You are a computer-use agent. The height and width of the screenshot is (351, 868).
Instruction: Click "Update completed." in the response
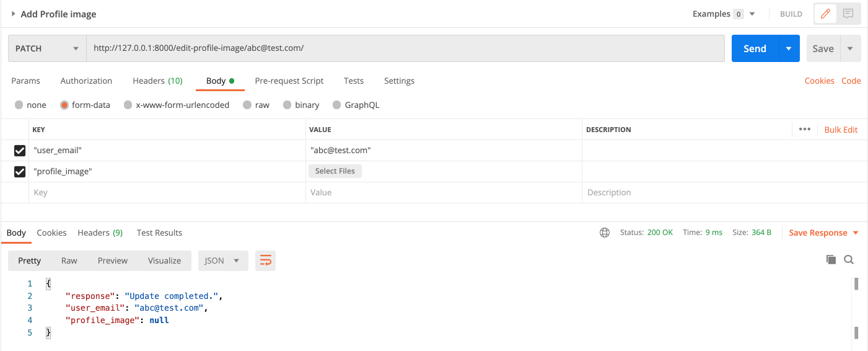pos(173,296)
